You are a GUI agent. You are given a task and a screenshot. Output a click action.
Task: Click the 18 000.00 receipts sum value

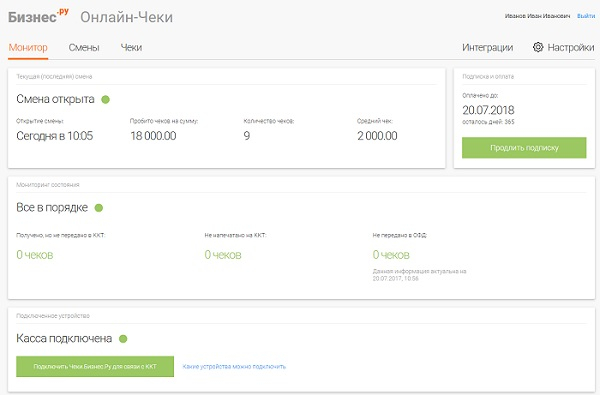click(x=153, y=136)
